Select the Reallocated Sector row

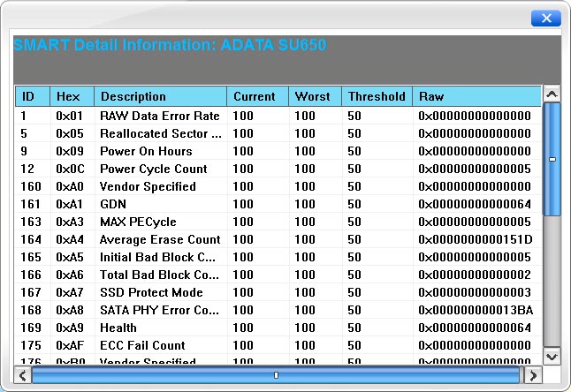(x=278, y=133)
